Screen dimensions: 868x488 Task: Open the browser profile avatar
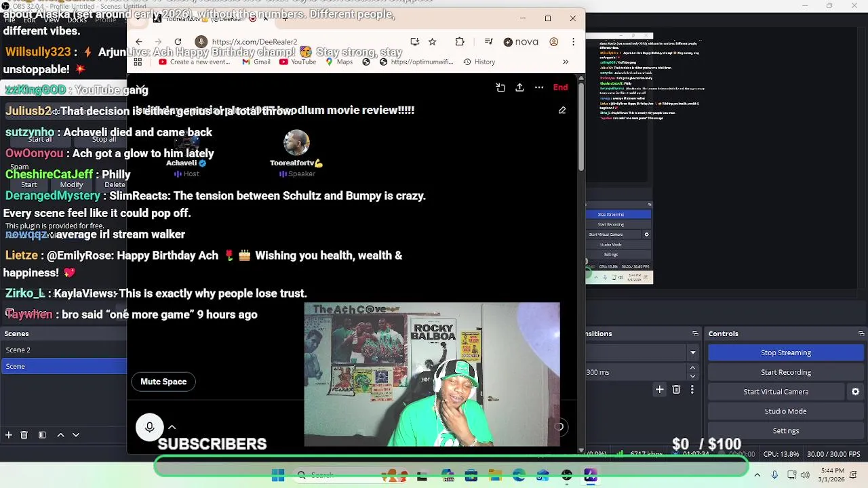click(x=553, y=41)
